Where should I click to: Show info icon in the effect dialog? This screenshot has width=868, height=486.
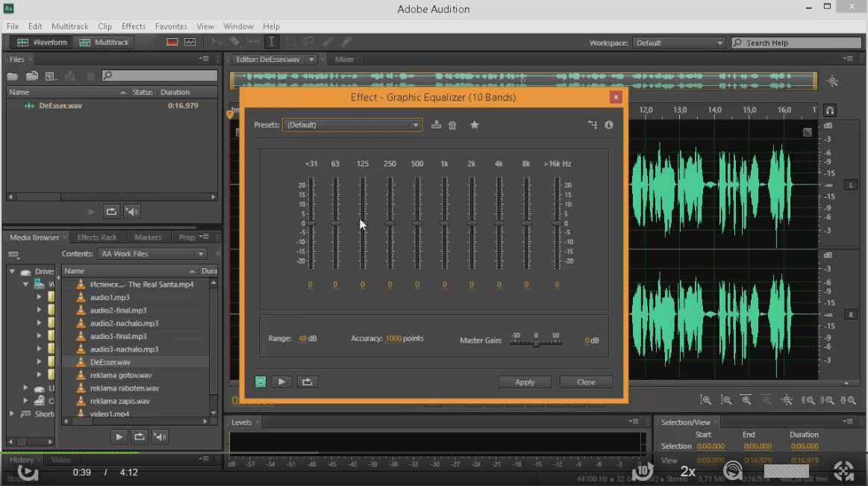(609, 125)
